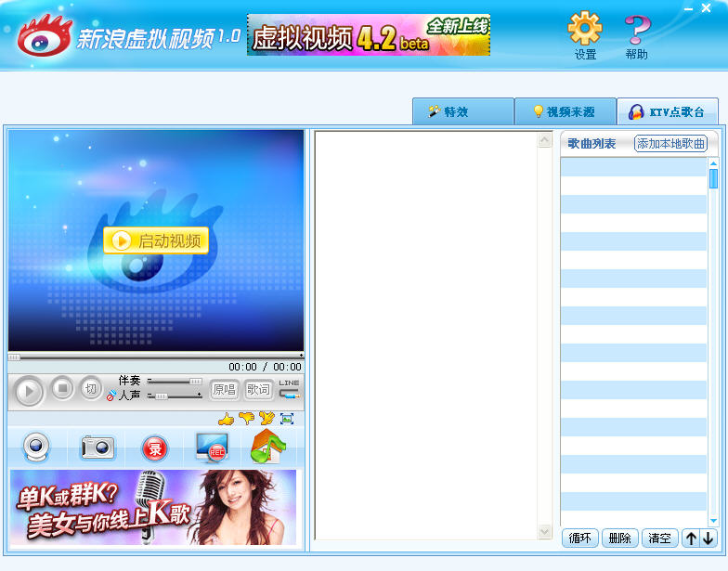Click the song list scrollbar thumb
Viewport: 728px width, 571px height.
(x=713, y=178)
